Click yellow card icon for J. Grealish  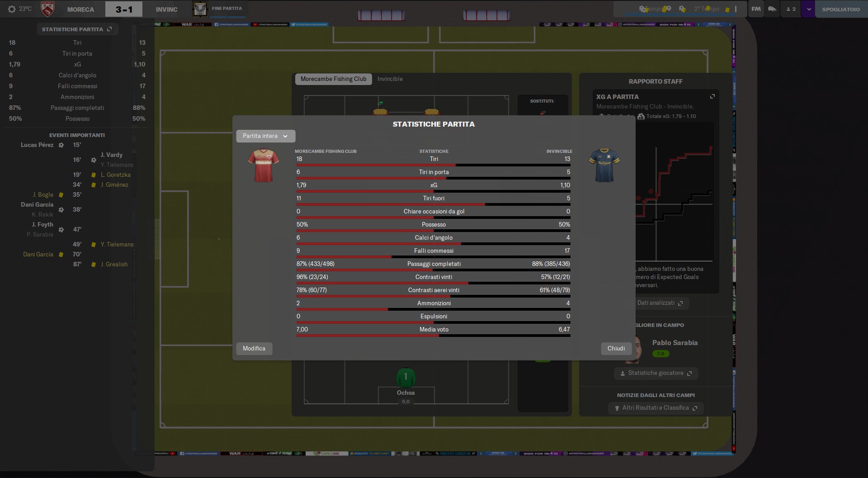pos(94,265)
